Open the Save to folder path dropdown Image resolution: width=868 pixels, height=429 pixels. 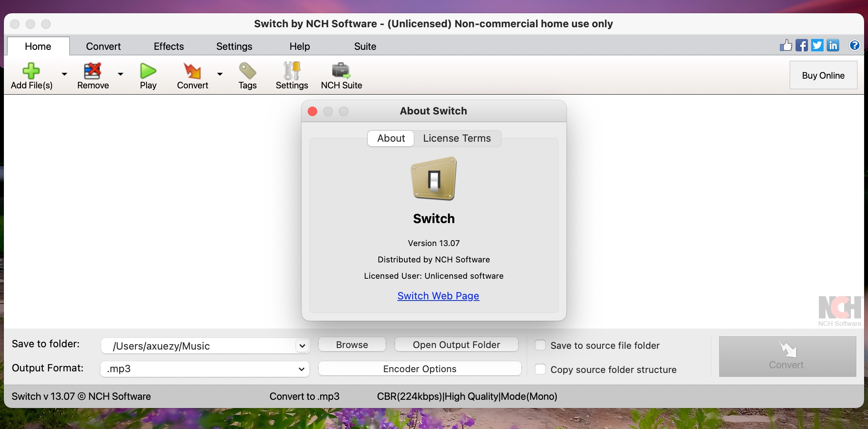click(x=302, y=346)
